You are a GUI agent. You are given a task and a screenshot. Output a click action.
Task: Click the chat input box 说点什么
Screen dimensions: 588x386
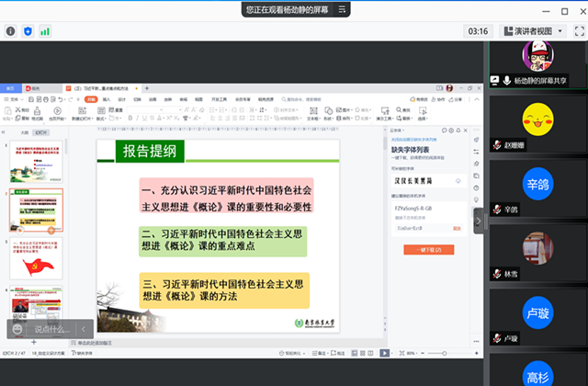coord(51,328)
